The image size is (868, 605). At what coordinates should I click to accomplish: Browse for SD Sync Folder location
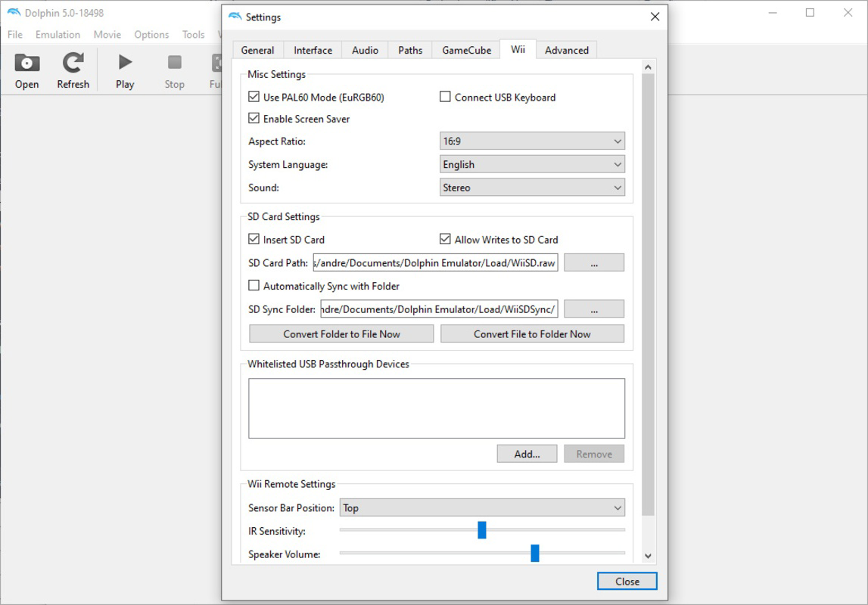tap(594, 309)
